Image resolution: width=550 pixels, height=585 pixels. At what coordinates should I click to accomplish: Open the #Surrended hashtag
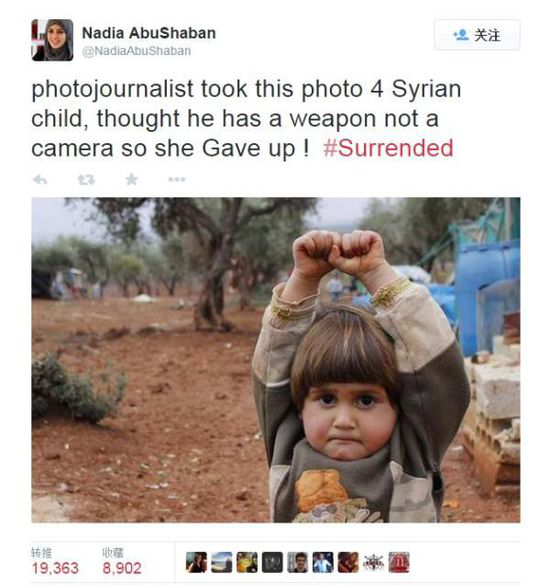point(388,148)
